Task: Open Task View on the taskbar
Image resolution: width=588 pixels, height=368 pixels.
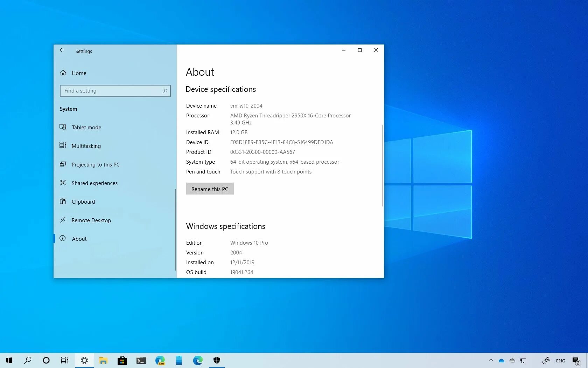Action: [65, 360]
